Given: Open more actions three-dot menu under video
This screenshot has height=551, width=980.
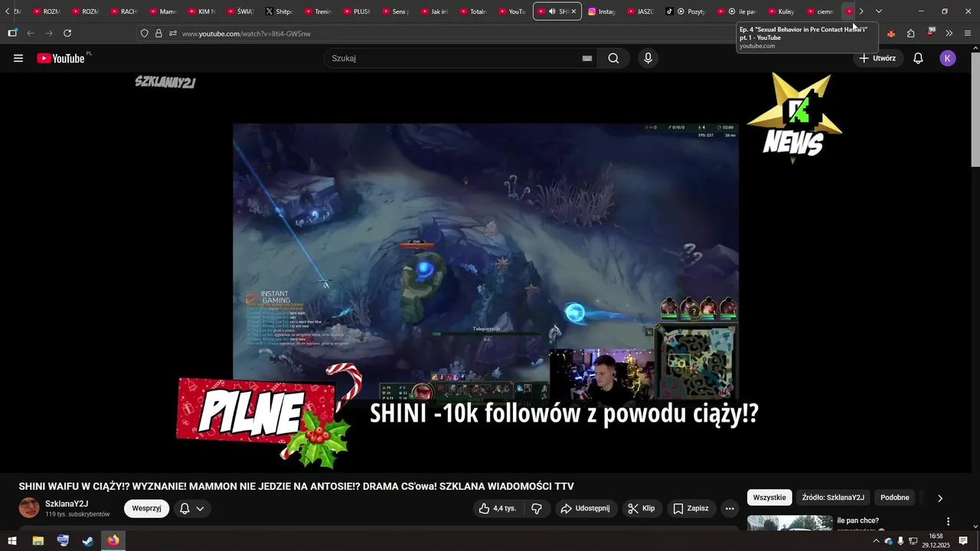Looking at the screenshot, I should [x=730, y=508].
